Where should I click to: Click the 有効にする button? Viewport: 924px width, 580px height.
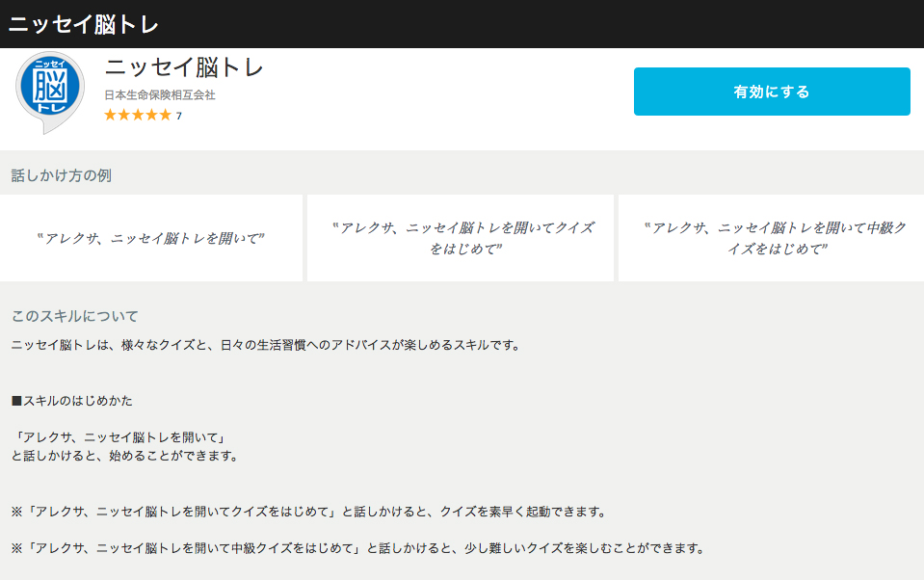click(x=772, y=92)
